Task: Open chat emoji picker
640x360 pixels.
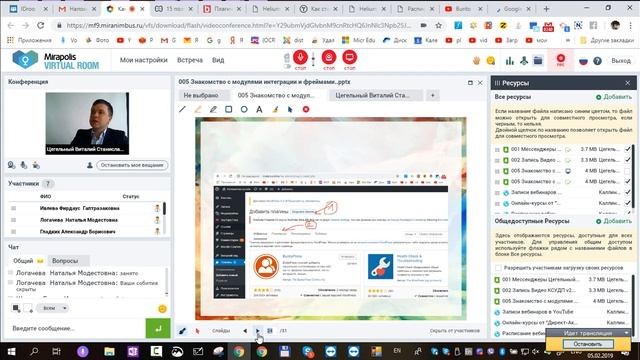Action: (x=162, y=309)
